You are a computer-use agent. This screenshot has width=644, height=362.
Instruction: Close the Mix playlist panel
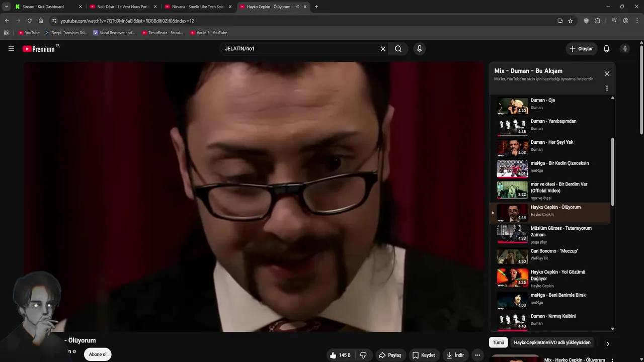point(607,74)
